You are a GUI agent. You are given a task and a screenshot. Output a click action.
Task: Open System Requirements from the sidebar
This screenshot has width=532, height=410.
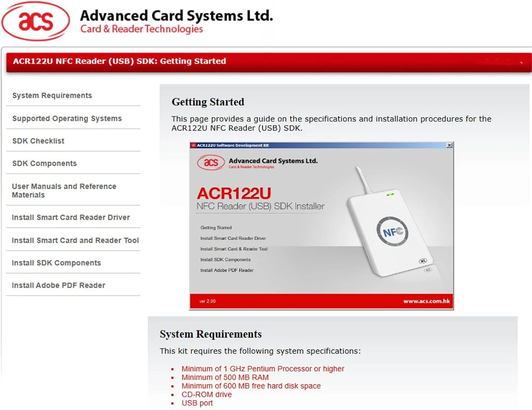52,95
